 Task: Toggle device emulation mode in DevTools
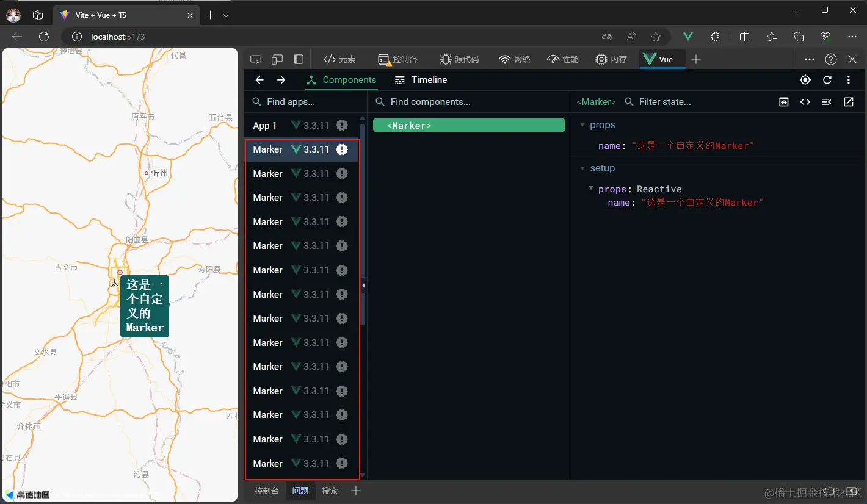277,59
